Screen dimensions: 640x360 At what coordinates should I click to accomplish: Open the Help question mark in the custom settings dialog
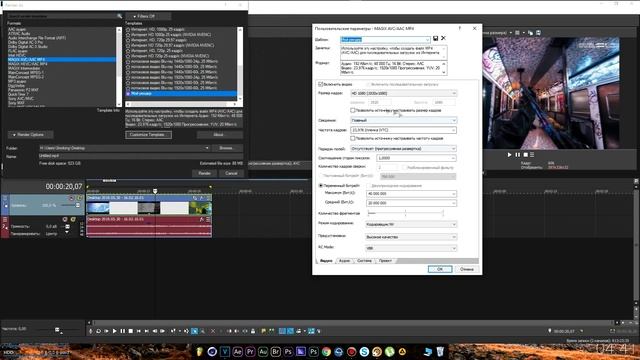tap(460, 29)
